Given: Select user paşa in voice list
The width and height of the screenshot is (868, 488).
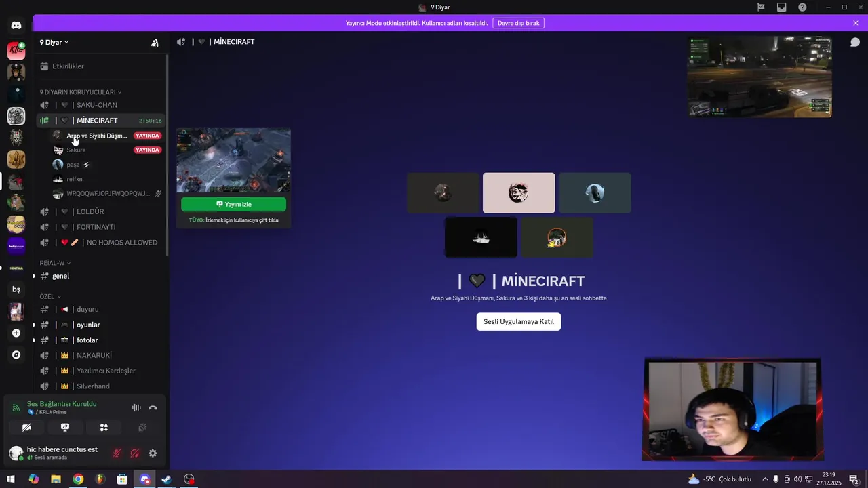Looking at the screenshot, I should point(108,165).
